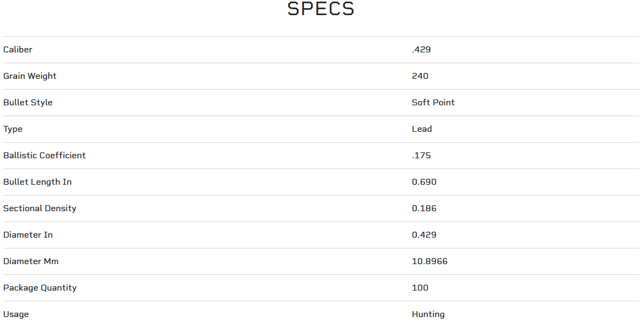Click the Type row label

coord(13,129)
